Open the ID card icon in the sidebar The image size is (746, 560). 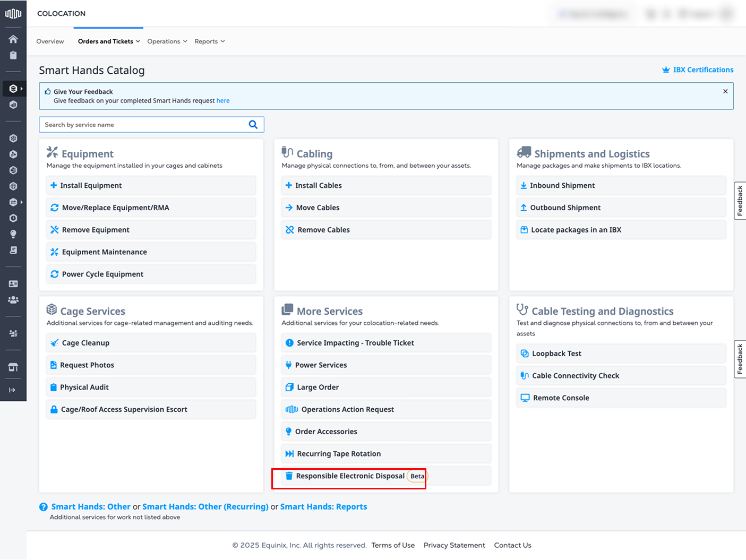(13, 284)
